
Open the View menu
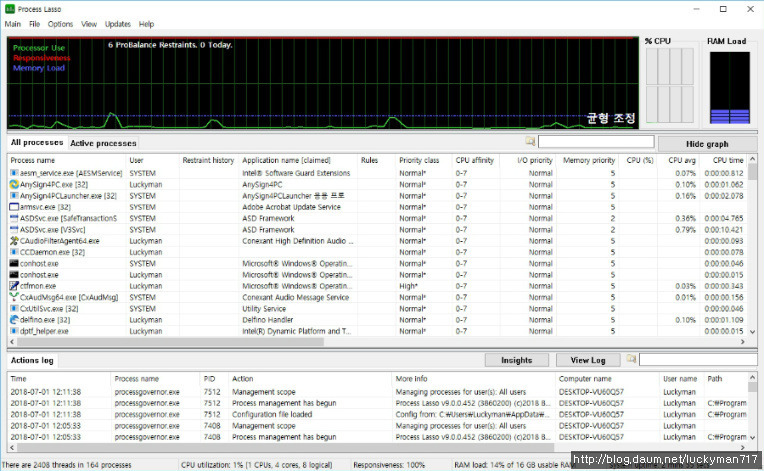click(89, 24)
